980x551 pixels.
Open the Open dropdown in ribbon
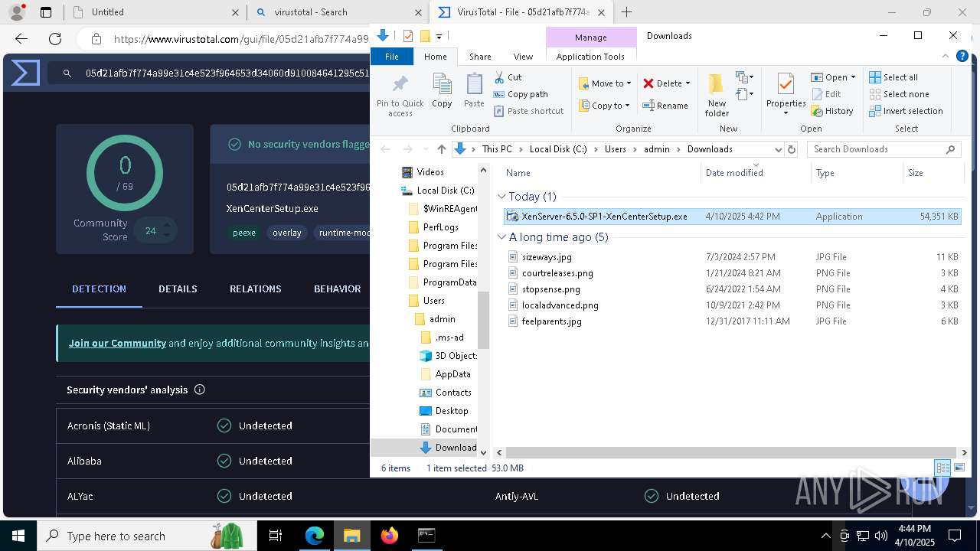coord(833,77)
